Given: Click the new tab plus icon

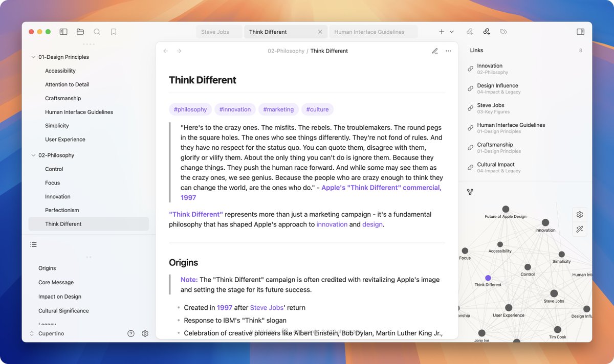Looking at the screenshot, I should coord(442,32).
